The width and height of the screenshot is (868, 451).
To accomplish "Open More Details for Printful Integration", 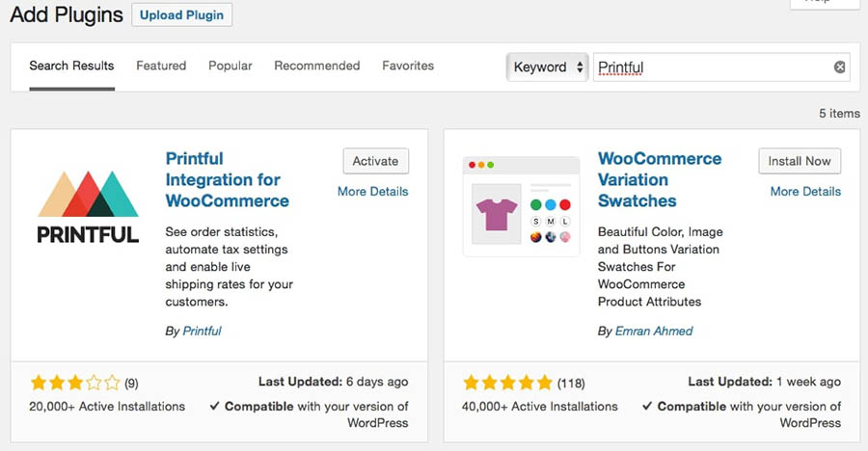I will [x=372, y=192].
